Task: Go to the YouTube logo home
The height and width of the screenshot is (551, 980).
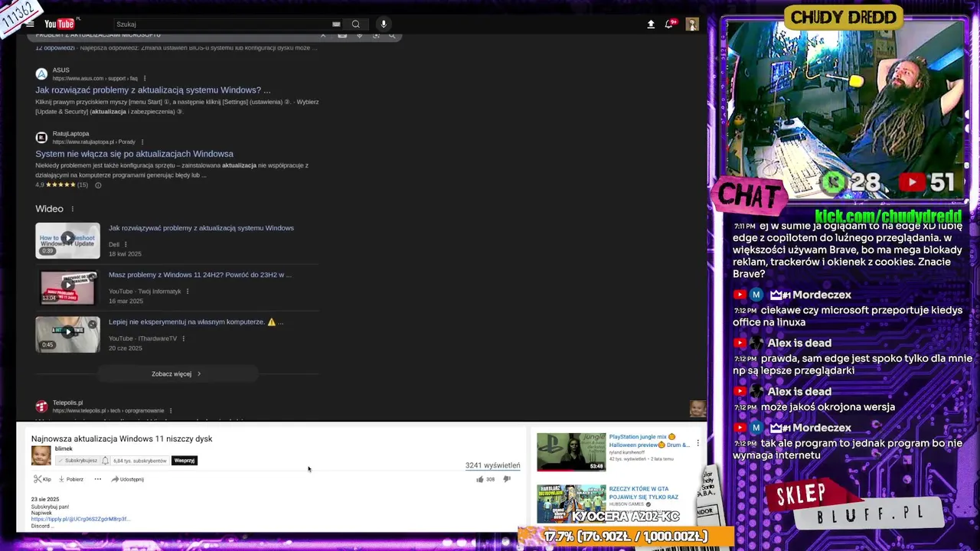Action: coord(59,24)
